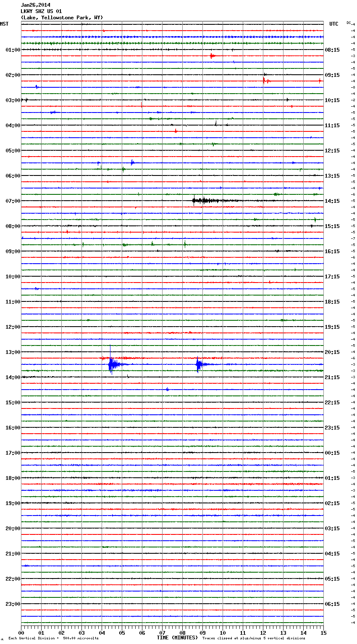Select the UTC timezone header

pyautogui.click(x=333, y=24)
